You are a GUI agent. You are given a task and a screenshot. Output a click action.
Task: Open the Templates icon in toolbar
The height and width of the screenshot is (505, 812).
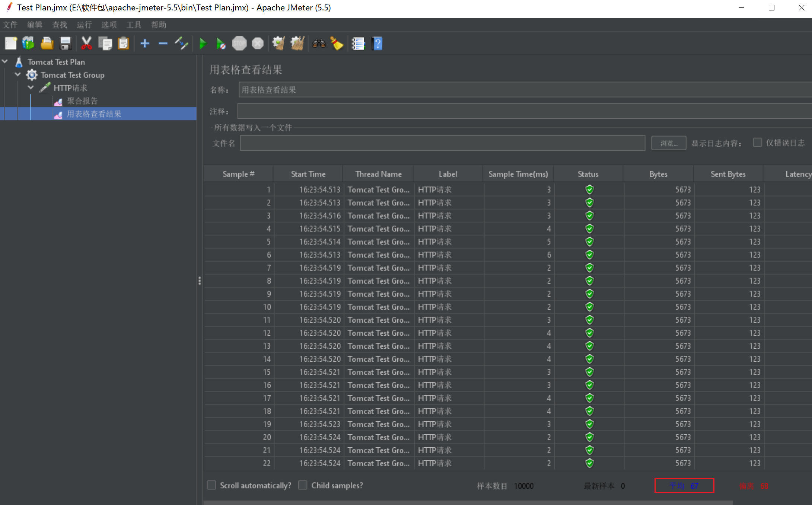(x=28, y=44)
